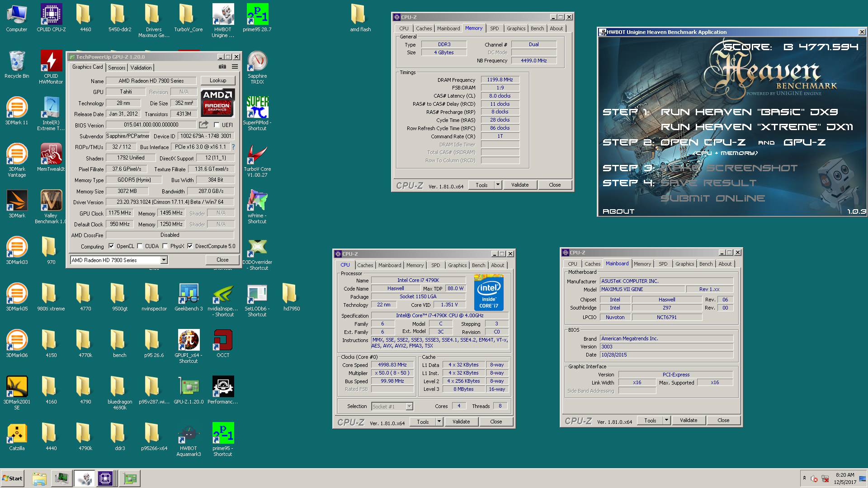868x488 pixels.
Task: Click ABOUT in the HWBOT Heaven window
Action: 618,211
